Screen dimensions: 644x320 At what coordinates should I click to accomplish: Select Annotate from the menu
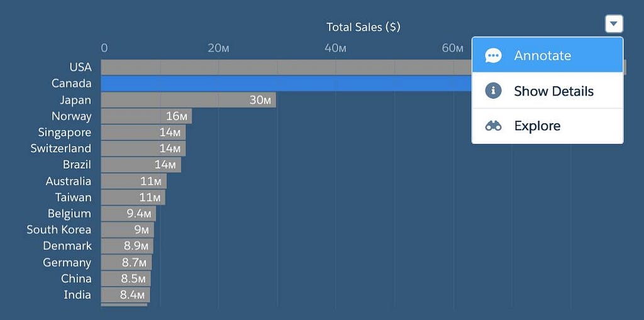[x=548, y=55]
